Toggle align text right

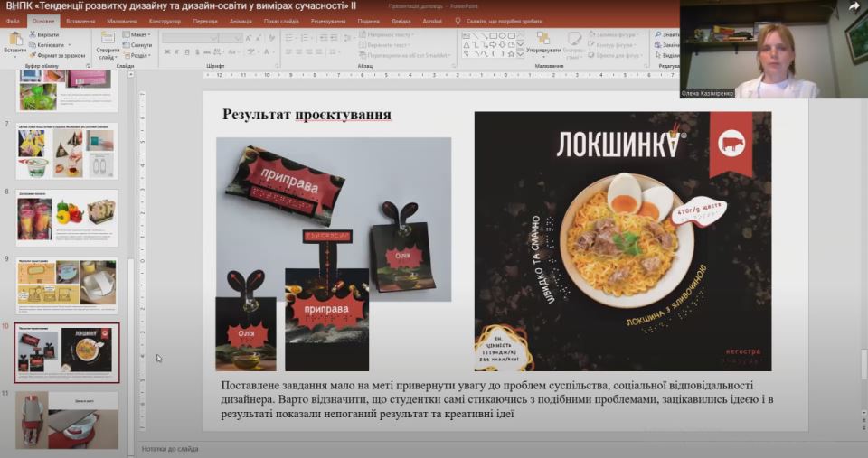(309, 52)
